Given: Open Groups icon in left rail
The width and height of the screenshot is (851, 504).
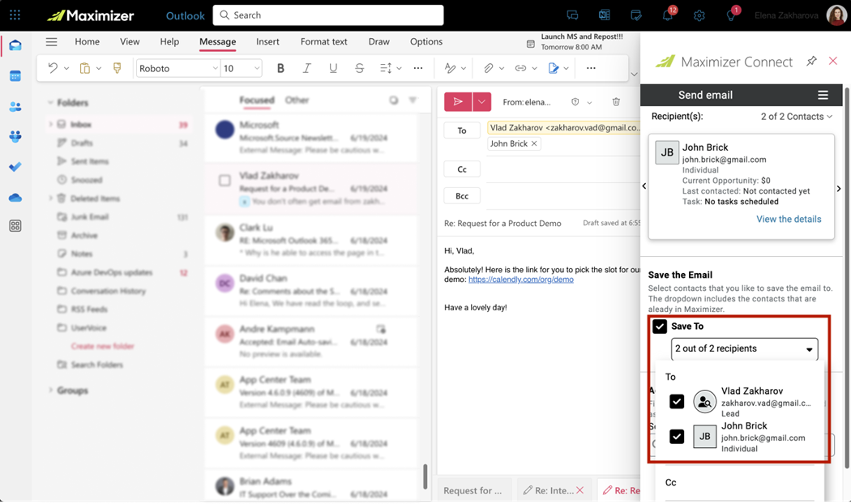Looking at the screenshot, I should tap(15, 136).
